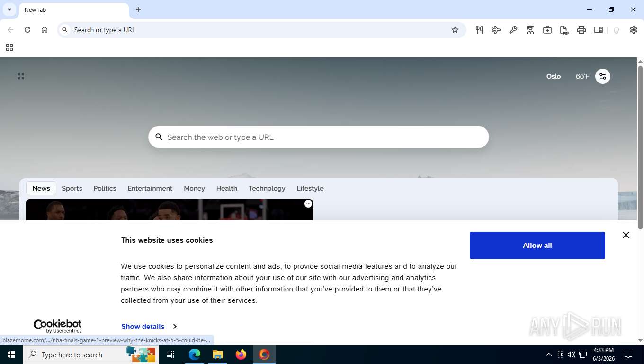Image resolution: width=644 pixels, height=364 pixels.
Task: Close the cookie consent banner
Action: click(626, 235)
